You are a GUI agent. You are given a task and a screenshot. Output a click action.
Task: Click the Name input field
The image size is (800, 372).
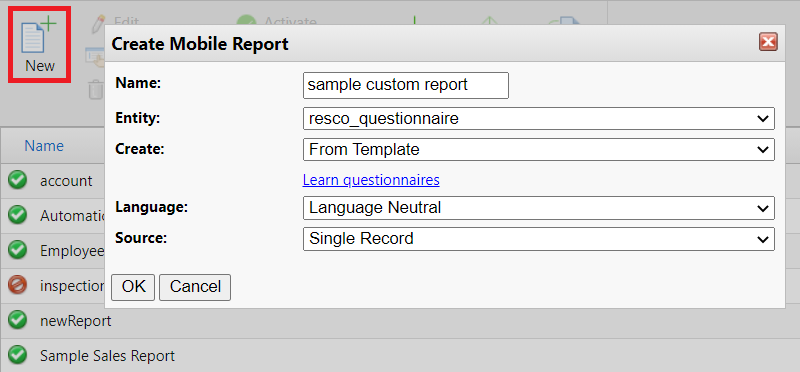(x=406, y=85)
